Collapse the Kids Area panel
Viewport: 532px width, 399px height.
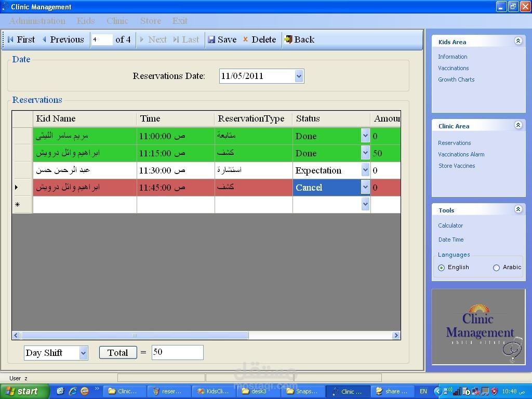(518, 41)
